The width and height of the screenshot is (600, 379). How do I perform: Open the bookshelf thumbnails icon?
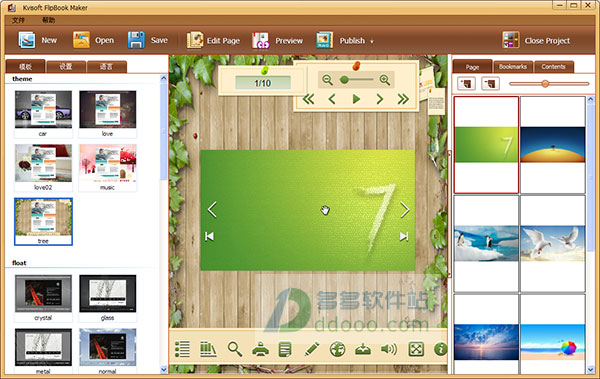[208, 349]
